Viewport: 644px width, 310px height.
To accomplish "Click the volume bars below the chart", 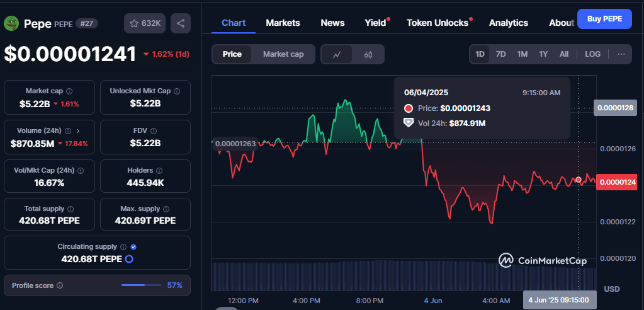I will point(404,275).
